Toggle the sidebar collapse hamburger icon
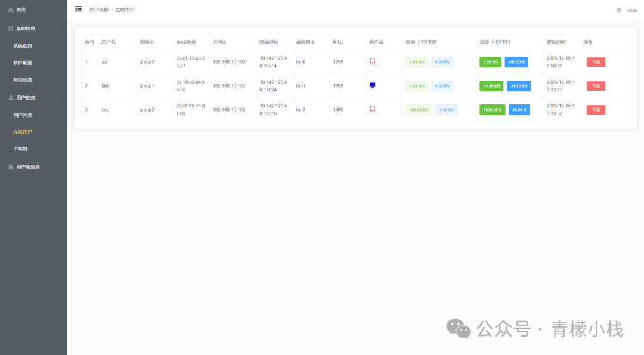This screenshot has height=355, width=644. [78, 9]
